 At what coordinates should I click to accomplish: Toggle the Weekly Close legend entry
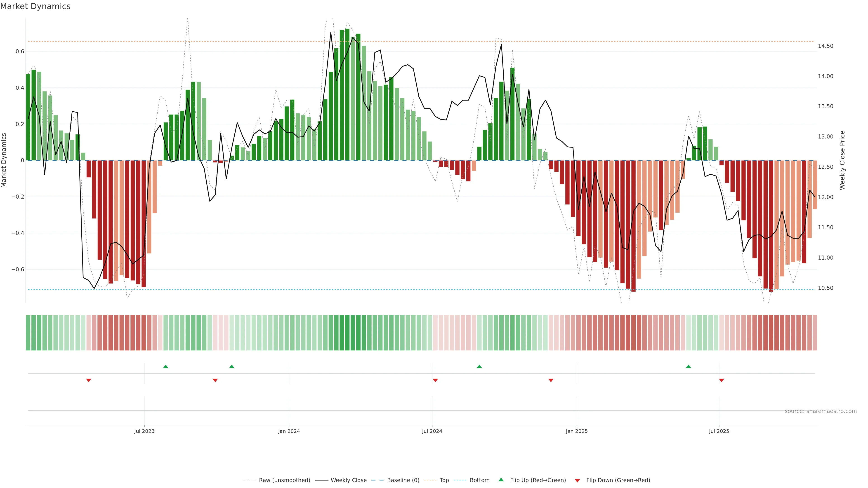click(x=348, y=480)
